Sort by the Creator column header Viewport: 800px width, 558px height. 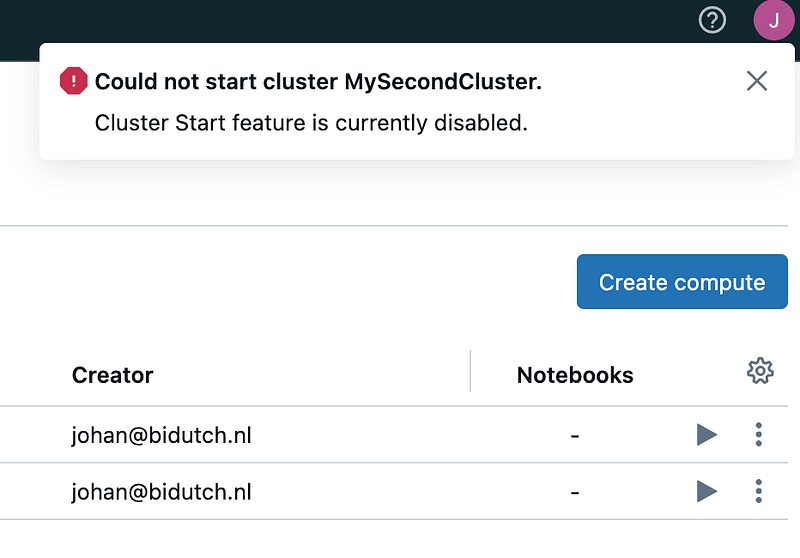pos(112,375)
